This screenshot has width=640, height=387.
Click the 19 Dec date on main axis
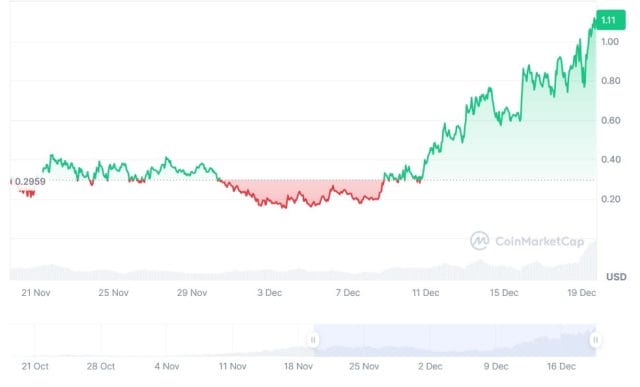tap(582, 293)
